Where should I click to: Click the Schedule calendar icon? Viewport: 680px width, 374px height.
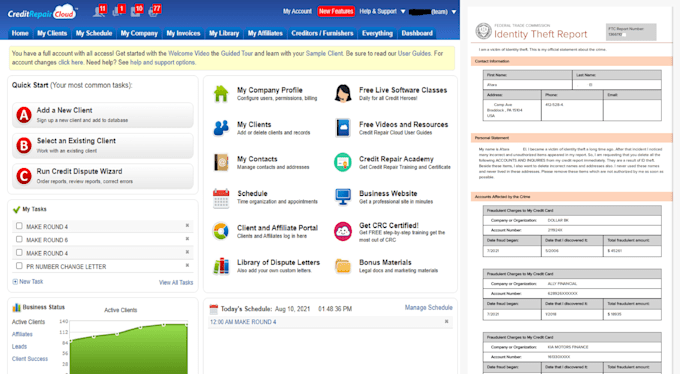[221, 198]
